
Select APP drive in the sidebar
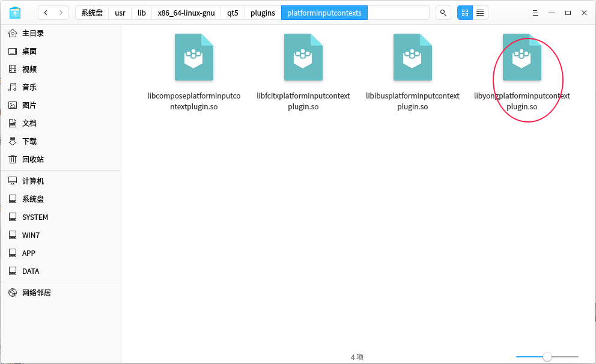coord(61,253)
